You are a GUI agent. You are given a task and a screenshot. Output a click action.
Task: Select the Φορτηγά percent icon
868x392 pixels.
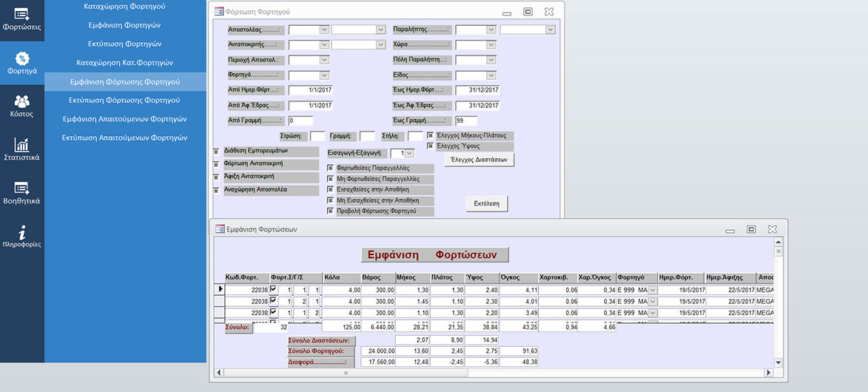click(x=21, y=63)
